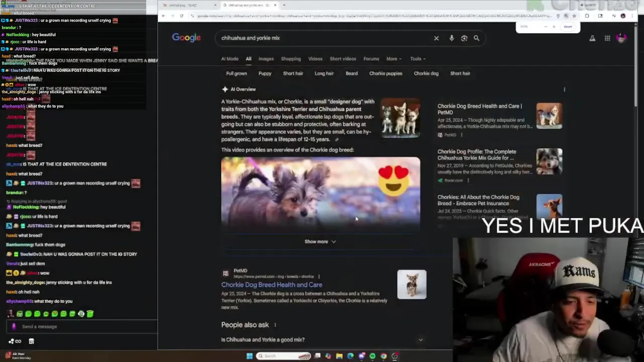Open the Short videos tab
This screenshot has width=644, height=362.
click(343, 59)
